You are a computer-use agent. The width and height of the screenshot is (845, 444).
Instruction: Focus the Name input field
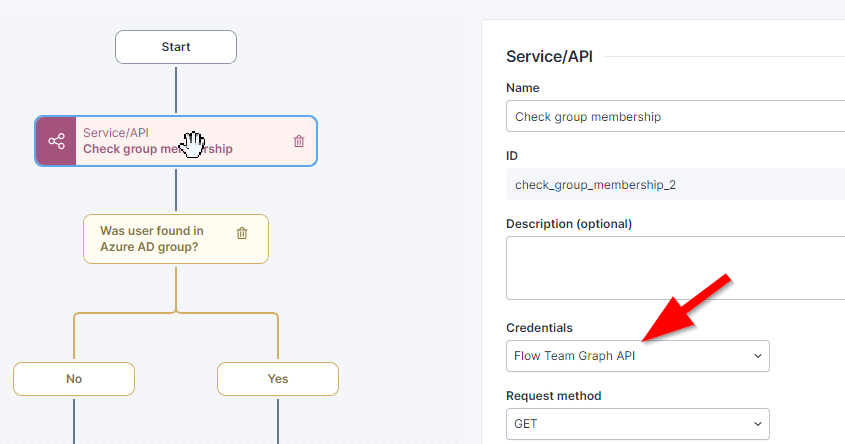[675, 117]
